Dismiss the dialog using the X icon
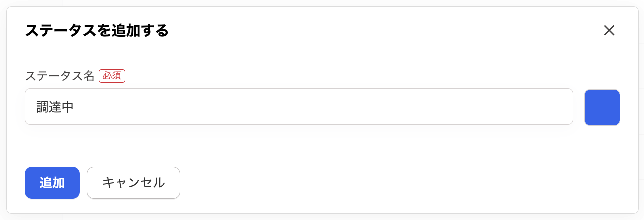The image size is (644, 220). click(609, 30)
